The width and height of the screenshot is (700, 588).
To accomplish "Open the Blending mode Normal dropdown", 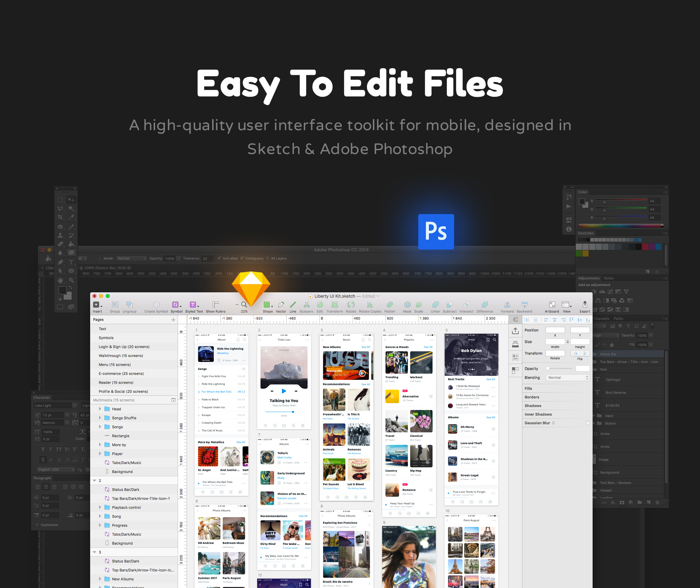I will pyautogui.click(x=568, y=378).
